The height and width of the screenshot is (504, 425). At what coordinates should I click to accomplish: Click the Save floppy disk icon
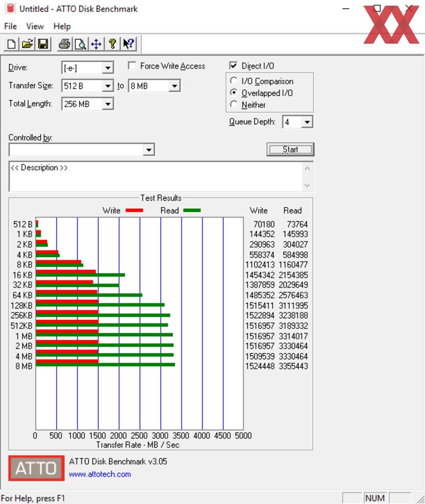click(43, 44)
